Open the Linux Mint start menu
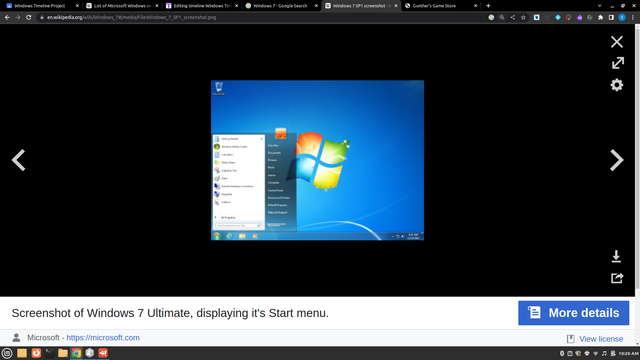 (x=7, y=353)
